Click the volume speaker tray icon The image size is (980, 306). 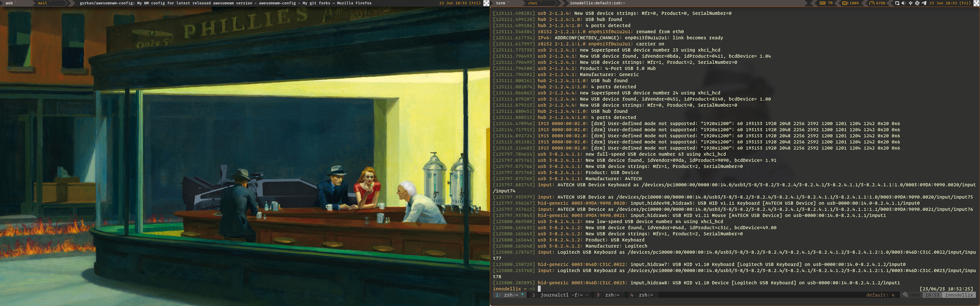pyautogui.click(x=904, y=3)
